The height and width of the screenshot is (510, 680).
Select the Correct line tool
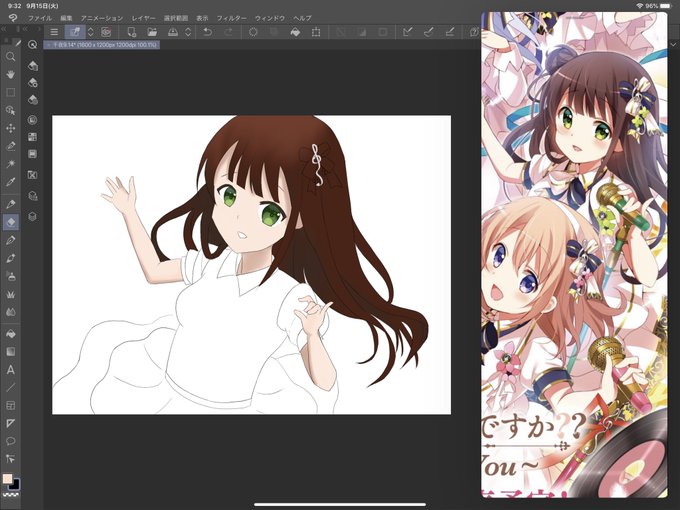tap(10, 459)
